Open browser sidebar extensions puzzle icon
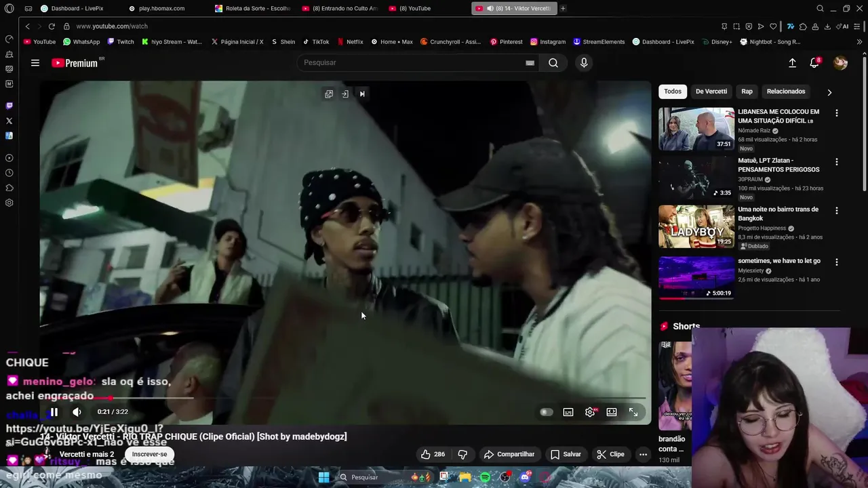The width and height of the screenshot is (868, 488). [x=9, y=188]
